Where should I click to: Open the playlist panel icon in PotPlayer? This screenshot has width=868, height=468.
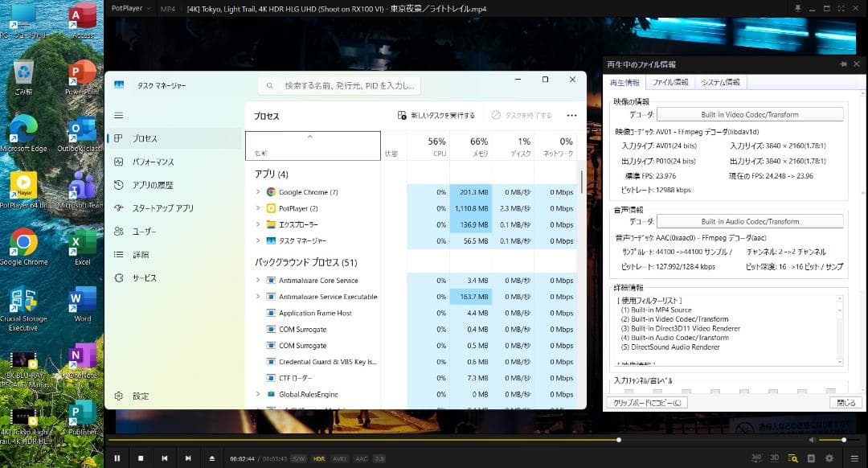(811, 458)
